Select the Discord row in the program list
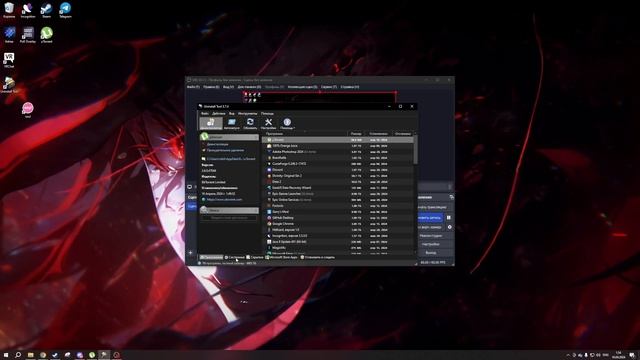Screen dimensions: 640x360 (338, 170)
